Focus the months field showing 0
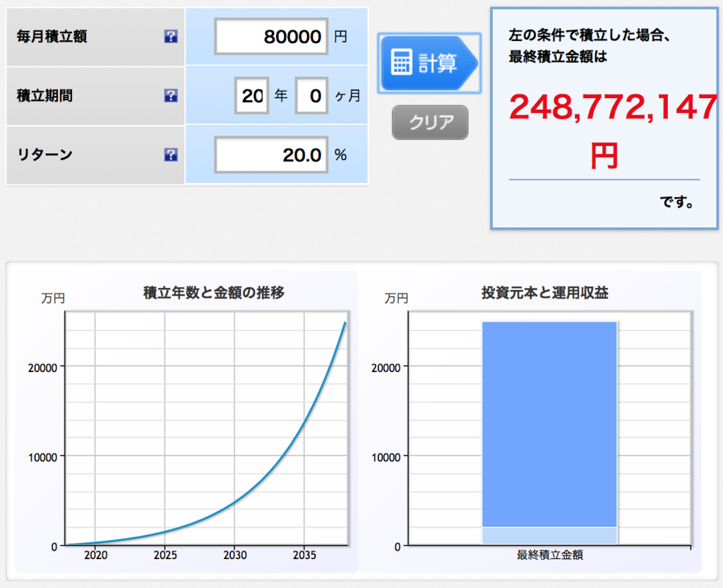Screen dimensions: 723x588 [x=311, y=95]
